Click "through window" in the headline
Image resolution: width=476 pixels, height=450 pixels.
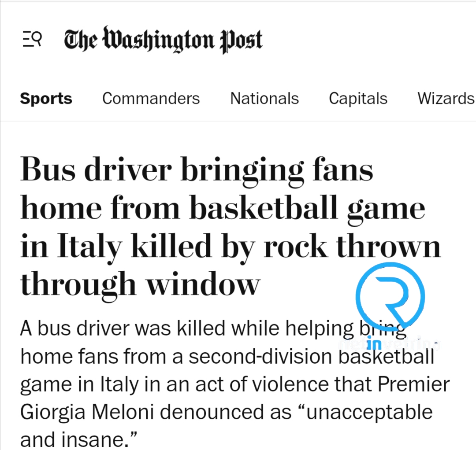[x=140, y=285]
